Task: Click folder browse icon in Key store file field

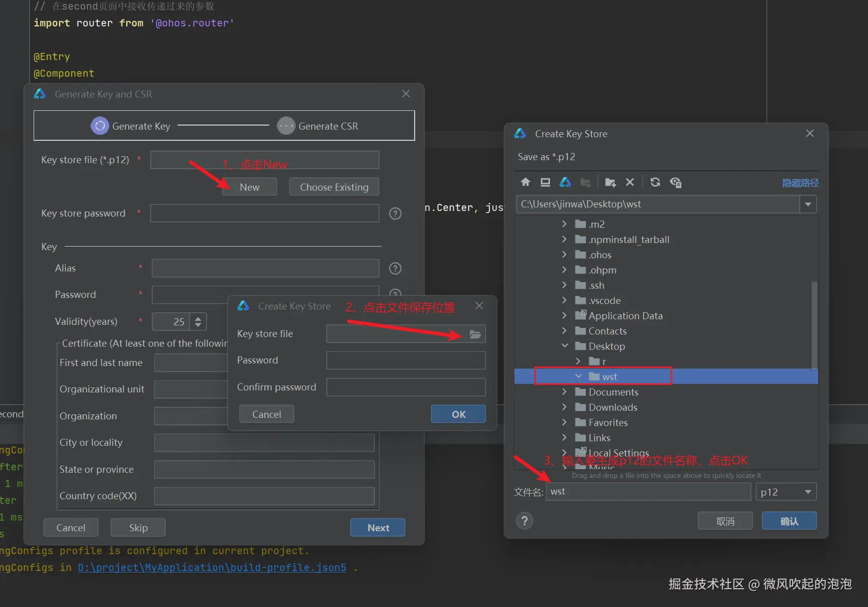Action: tap(475, 334)
